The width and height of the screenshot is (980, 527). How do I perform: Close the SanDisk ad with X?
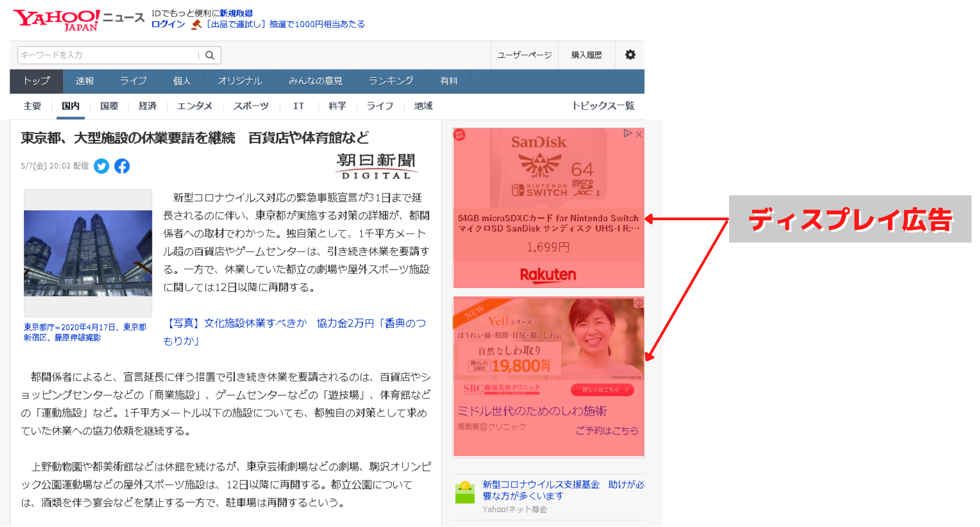click(x=639, y=134)
